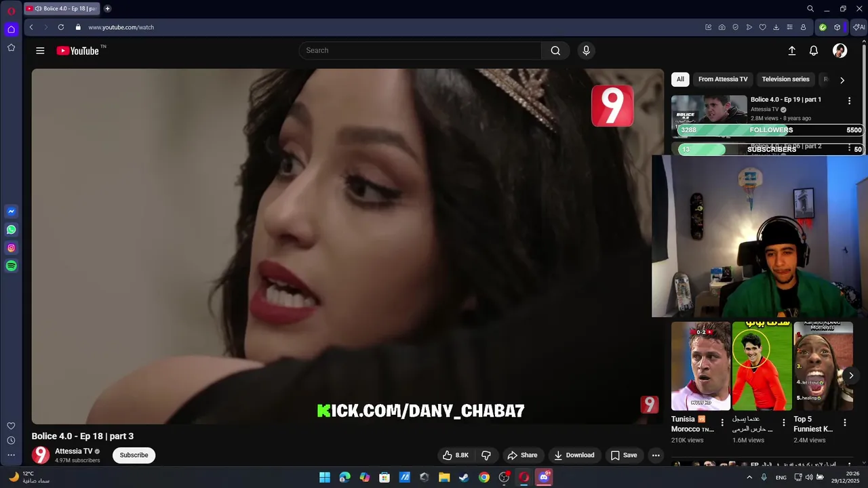The height and width of the screenshot is (488, 868).
Task: Download the video with the Download button
Action: pos(574,455)
